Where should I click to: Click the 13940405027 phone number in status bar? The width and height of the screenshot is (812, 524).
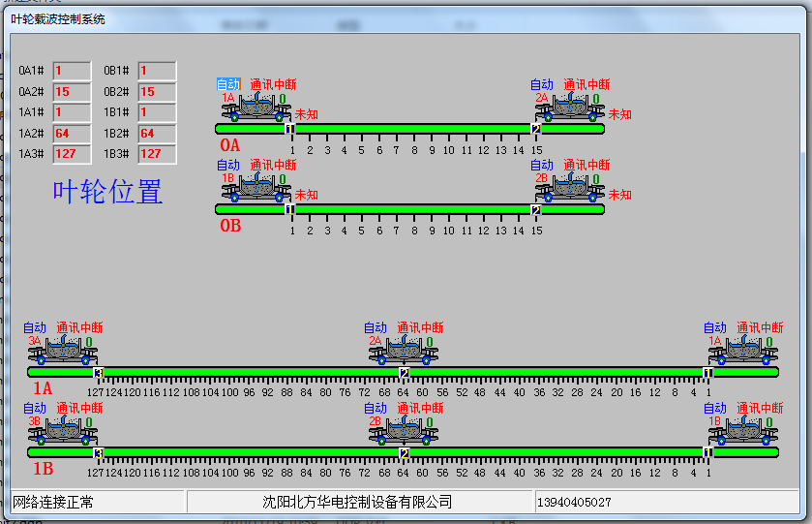574,503
